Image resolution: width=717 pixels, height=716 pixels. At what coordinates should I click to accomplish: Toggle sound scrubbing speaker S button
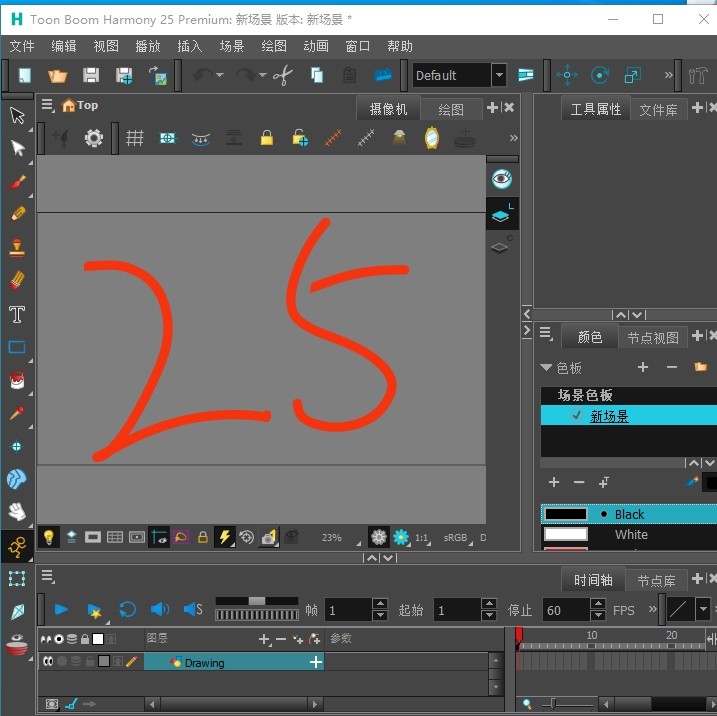click(193, 609)
